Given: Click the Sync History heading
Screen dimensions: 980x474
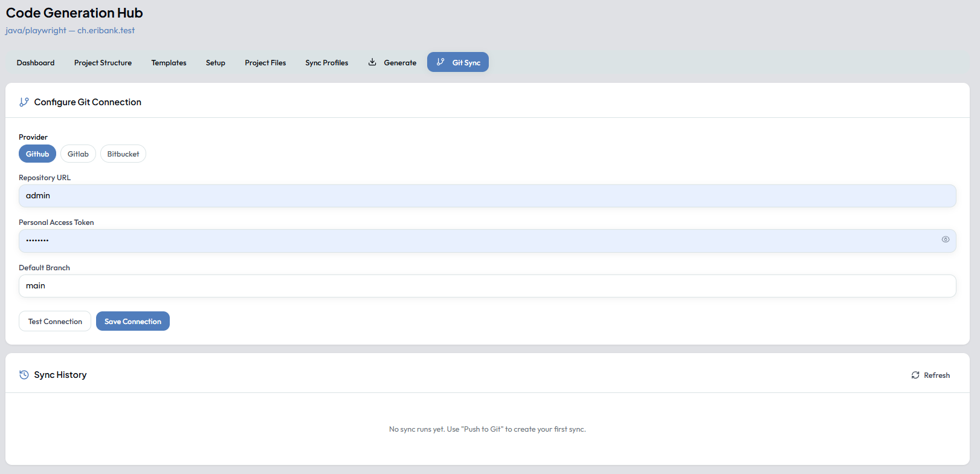Looking at the screenshot, I should point(60,375).
